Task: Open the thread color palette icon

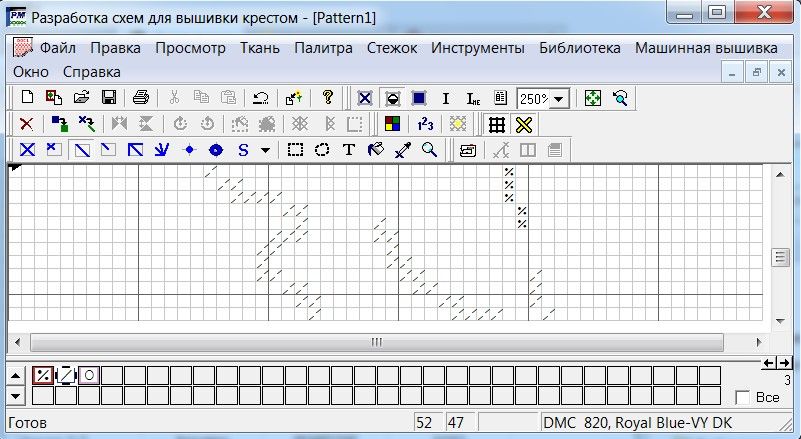Action: click(x=393, y=124)
